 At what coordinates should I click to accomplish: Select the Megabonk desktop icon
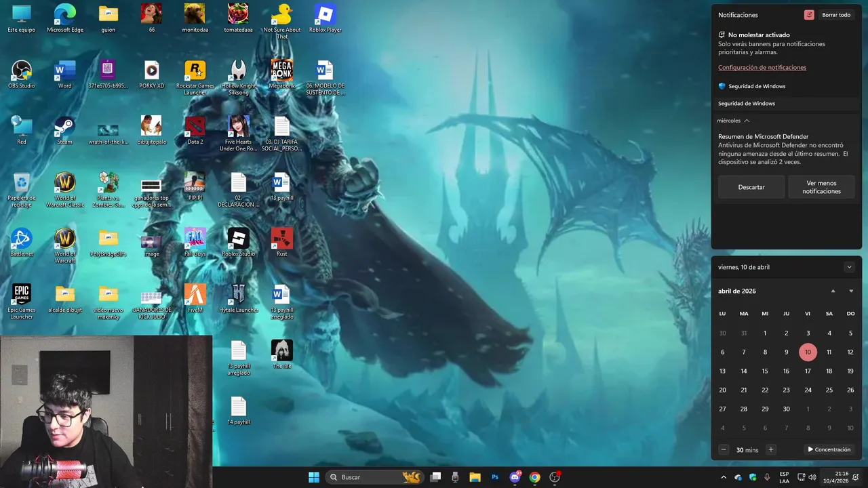pyautogui.click(x=282, y=75)
